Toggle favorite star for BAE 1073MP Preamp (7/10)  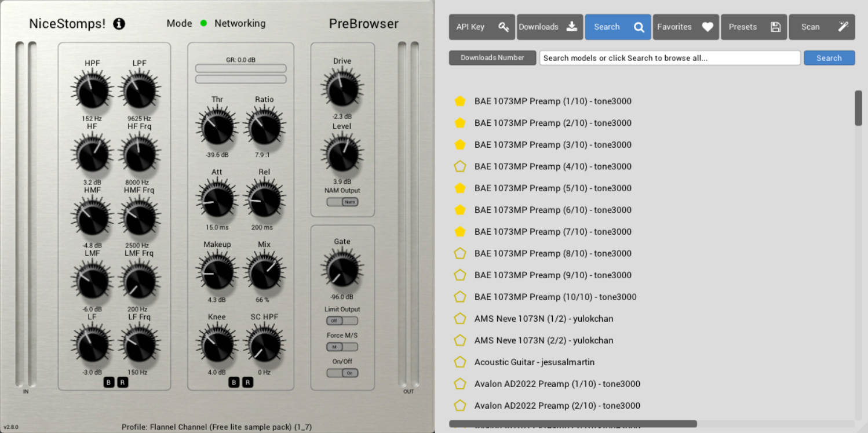click(x=460, y=231)
